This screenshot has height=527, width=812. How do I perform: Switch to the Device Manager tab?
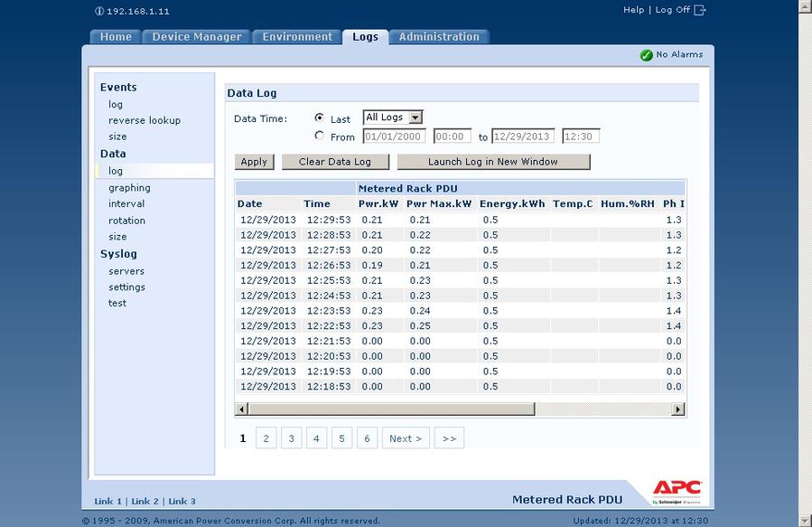pos(196,37)
